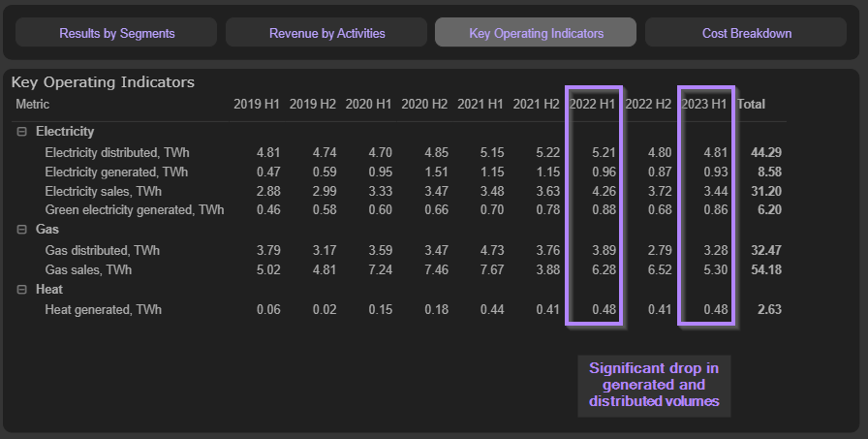Select the Key Operating Indicators tab

click(x=536, y=33)
